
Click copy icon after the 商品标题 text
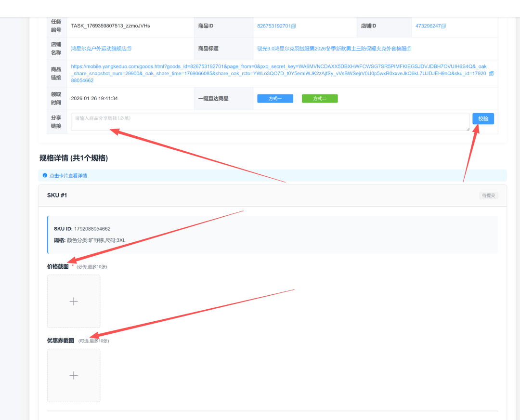(409, 49)
